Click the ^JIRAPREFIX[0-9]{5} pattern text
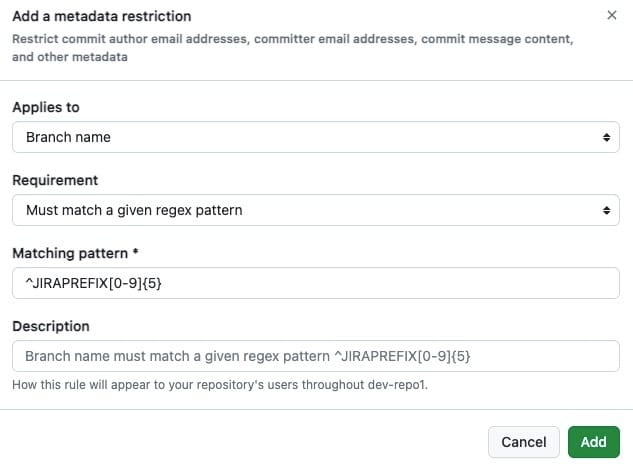The image size is (633, 464). click(93, 283)
